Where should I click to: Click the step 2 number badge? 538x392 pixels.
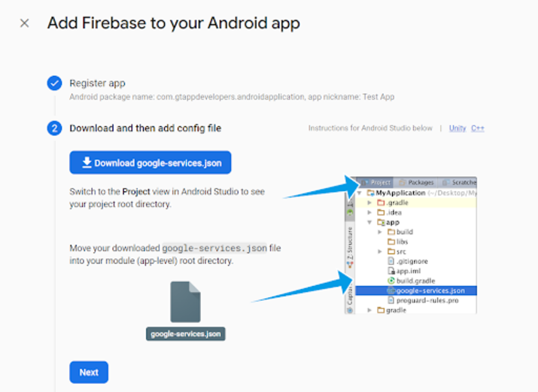(54, 128)
